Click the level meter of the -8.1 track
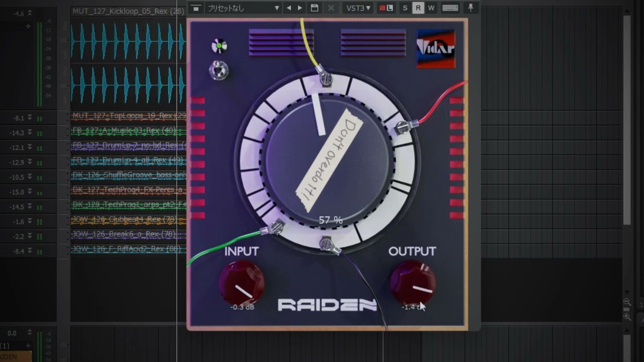This screenshot has height=362, width=644. click(39, 119)
